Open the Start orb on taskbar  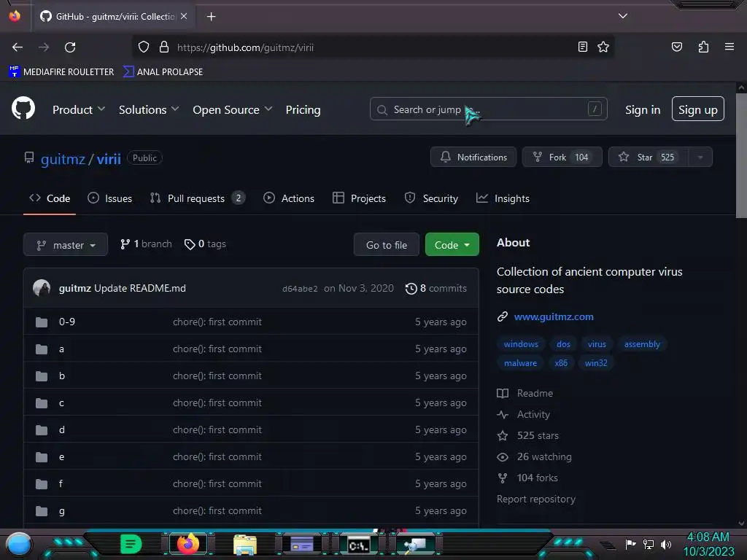point(19,544)
